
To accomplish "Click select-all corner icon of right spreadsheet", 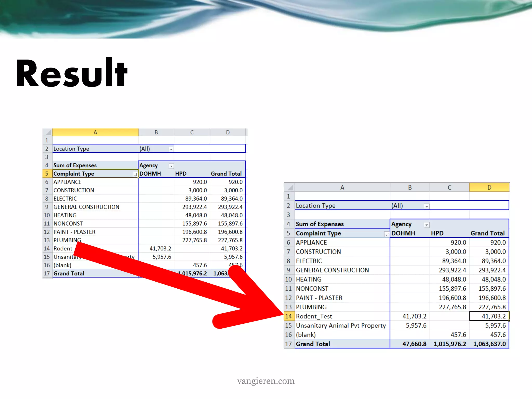I will [290, 187].
